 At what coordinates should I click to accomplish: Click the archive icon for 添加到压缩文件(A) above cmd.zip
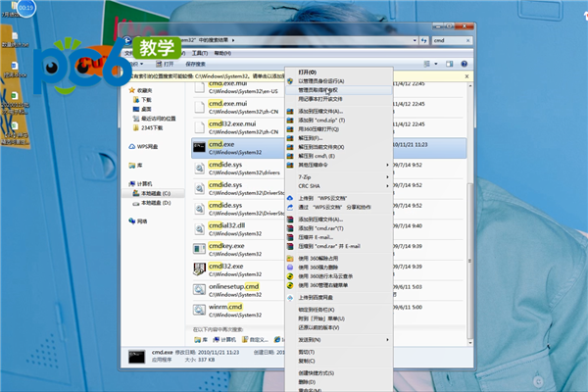pos(290,112)
